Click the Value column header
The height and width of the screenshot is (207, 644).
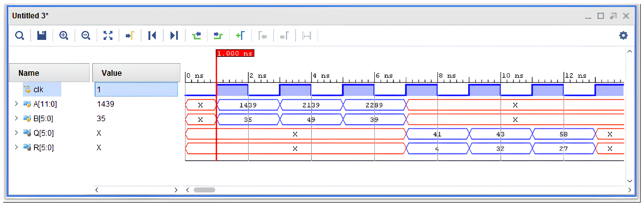[136, 73]
